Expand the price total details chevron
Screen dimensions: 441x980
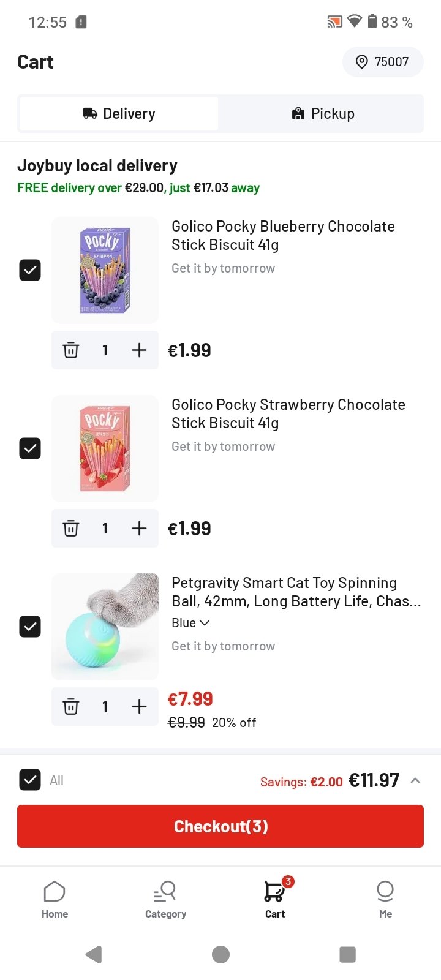click(415, 780)
